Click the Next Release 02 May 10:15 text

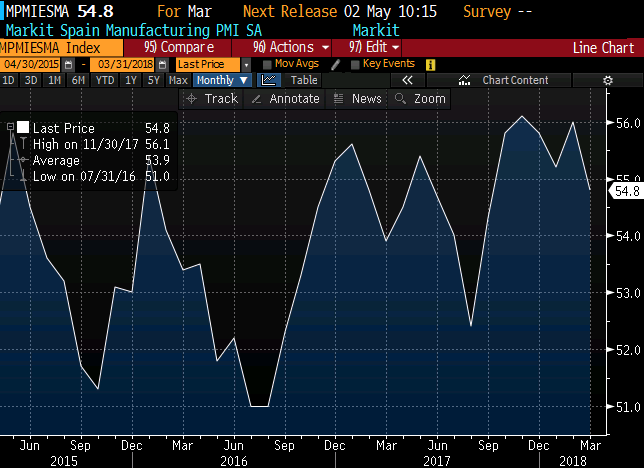point(340,12)
